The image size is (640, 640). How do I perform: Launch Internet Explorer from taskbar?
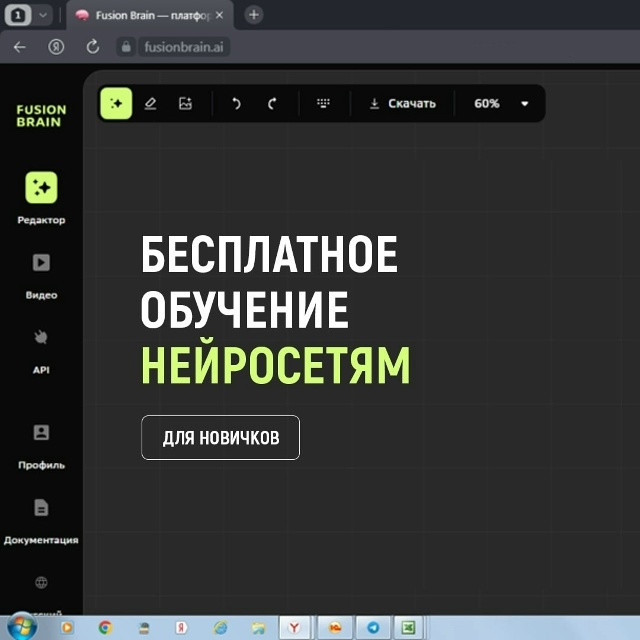pos(220,627)
